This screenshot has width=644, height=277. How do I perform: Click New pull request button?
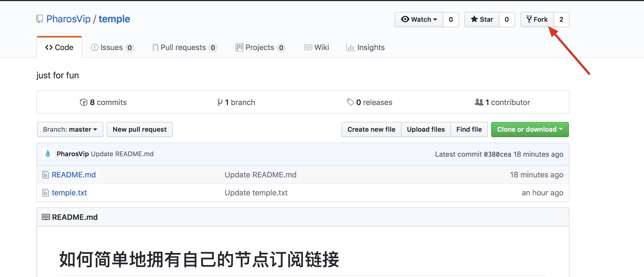140,130
